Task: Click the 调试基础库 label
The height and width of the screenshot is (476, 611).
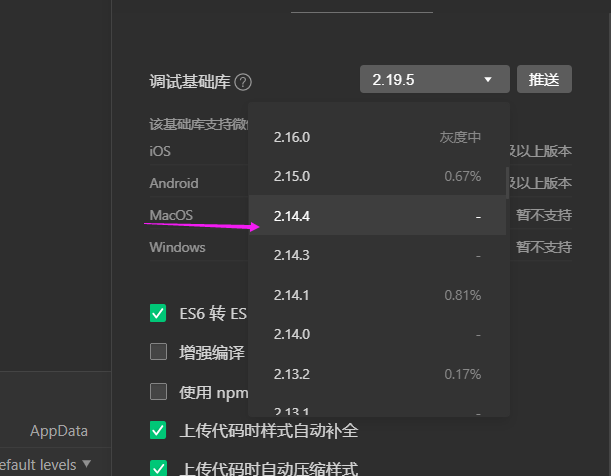Action: 190,82
